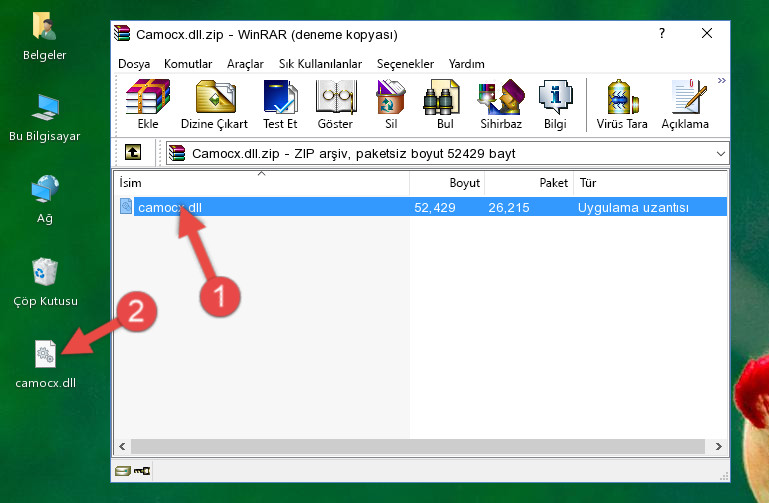
Task: Sort files by Tür column
Action: tap(650, 182)
